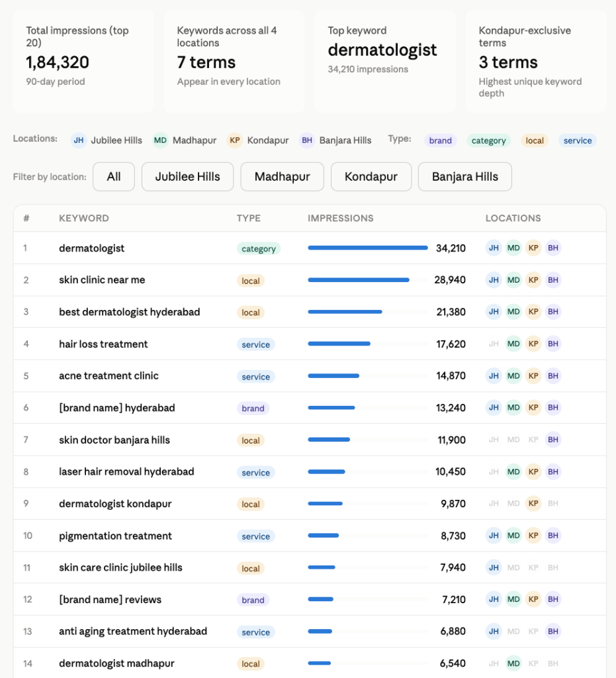Click MD badge in acne treatment clinic row
616x678 pixels.
[513, 376]
